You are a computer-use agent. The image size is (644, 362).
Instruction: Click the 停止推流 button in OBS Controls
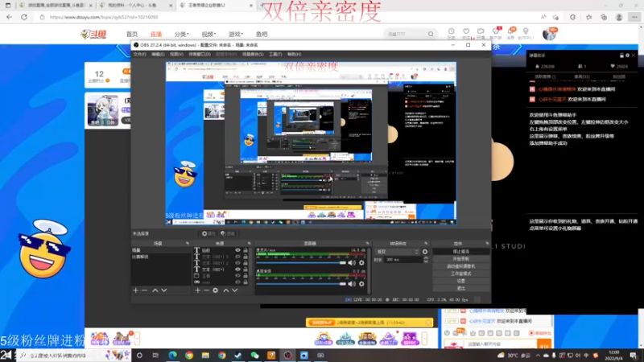point(460,252)
